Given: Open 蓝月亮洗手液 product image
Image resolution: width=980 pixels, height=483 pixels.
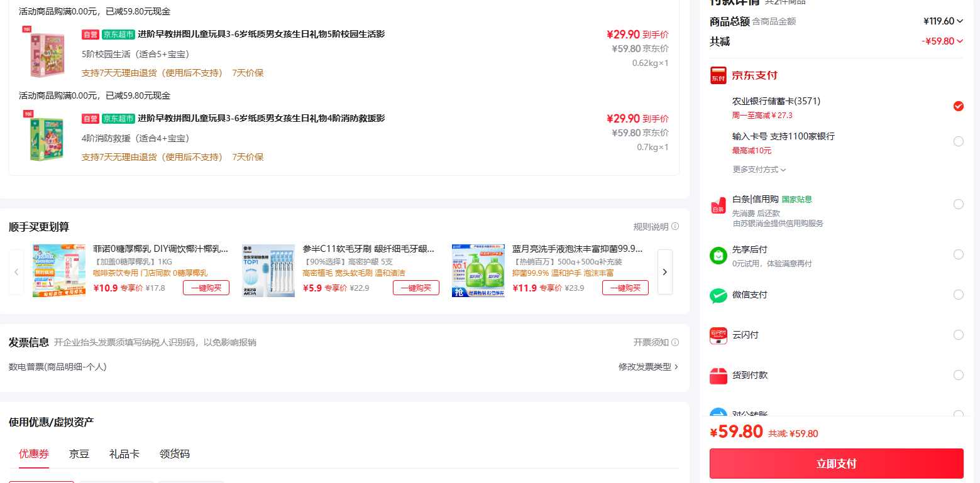Looking at the screenshot, I should pyautogui.click(x=478, y=271).
